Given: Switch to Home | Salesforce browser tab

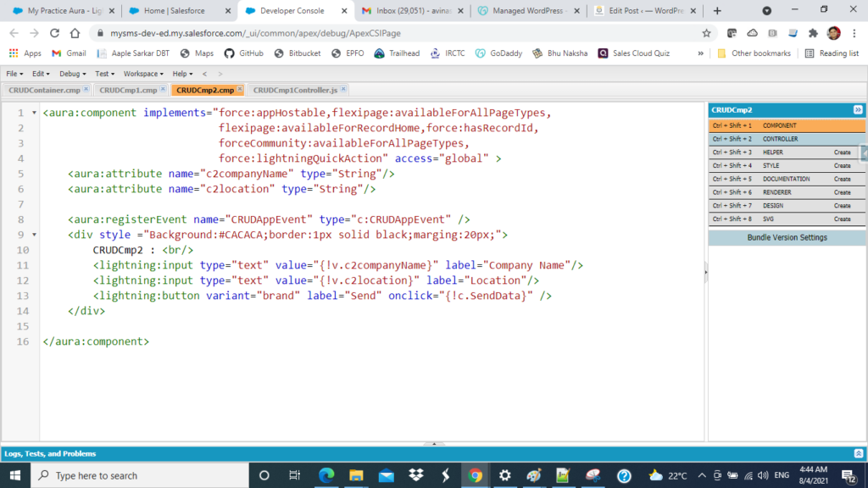Looking at the screenshot, I should click(180, 10).
